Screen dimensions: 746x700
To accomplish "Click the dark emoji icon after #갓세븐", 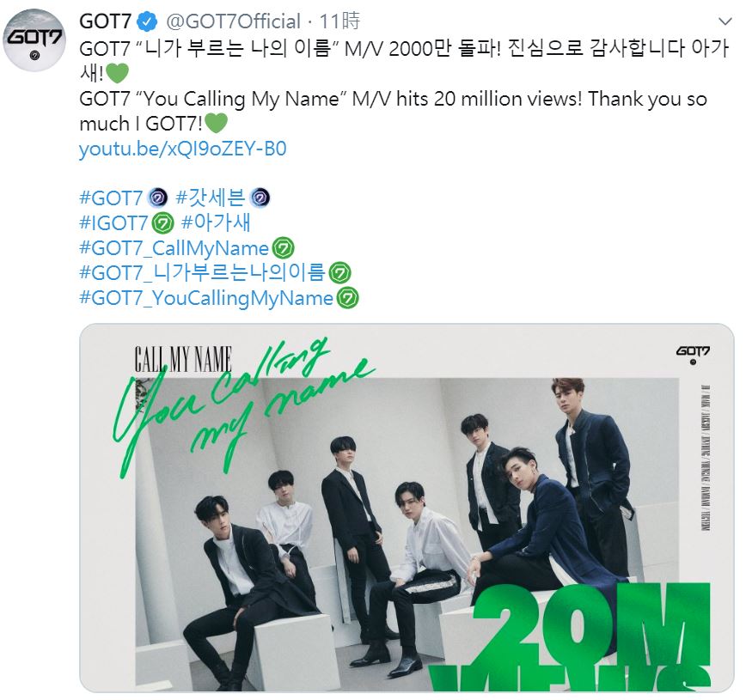I will 260,198.
